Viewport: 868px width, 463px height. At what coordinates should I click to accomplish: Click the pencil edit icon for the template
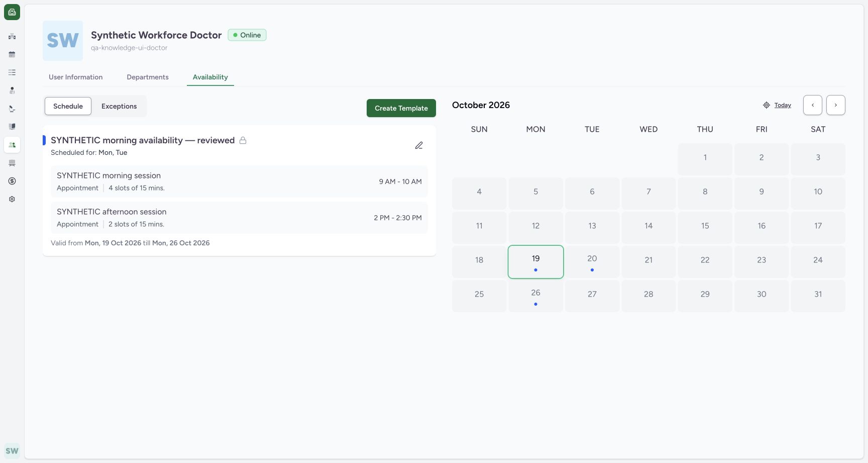(x=419, y=145)
